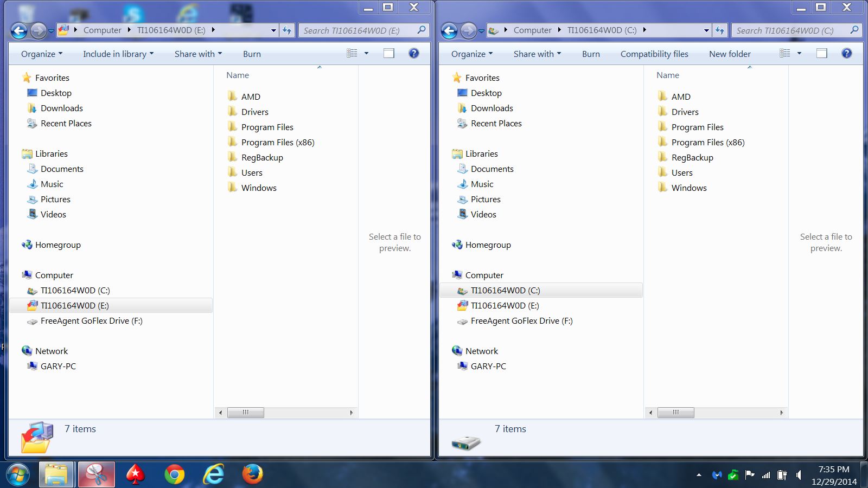
Task: Expand address history dropdown in C: window
Action: (x=706, y=30)
